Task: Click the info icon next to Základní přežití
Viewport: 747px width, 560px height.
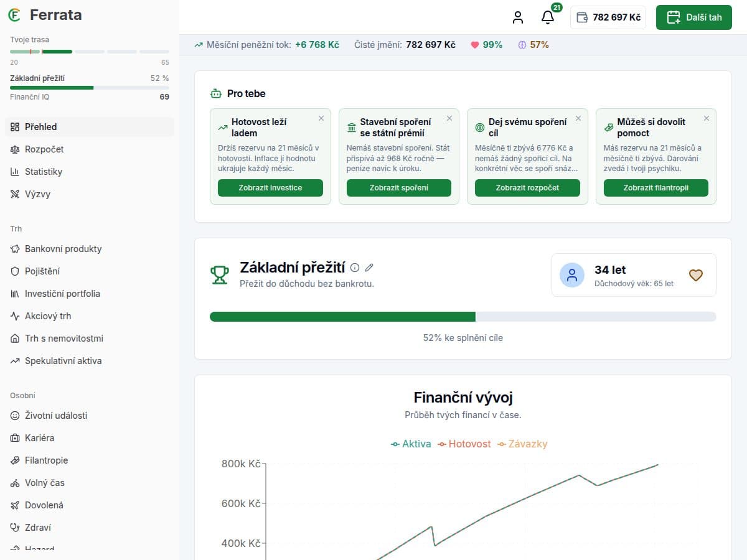Action: pos(355,268)
